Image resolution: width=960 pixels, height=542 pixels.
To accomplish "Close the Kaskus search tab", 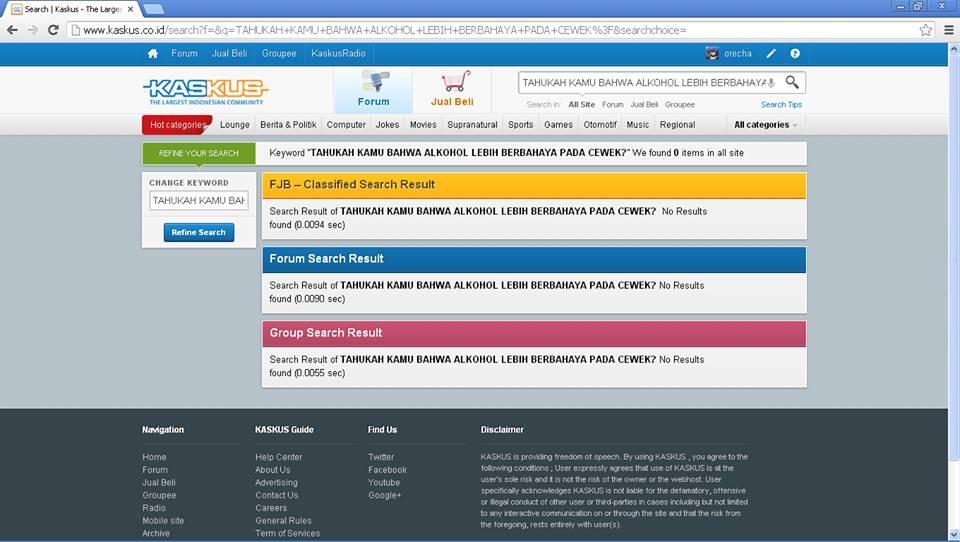I will 130,9.
